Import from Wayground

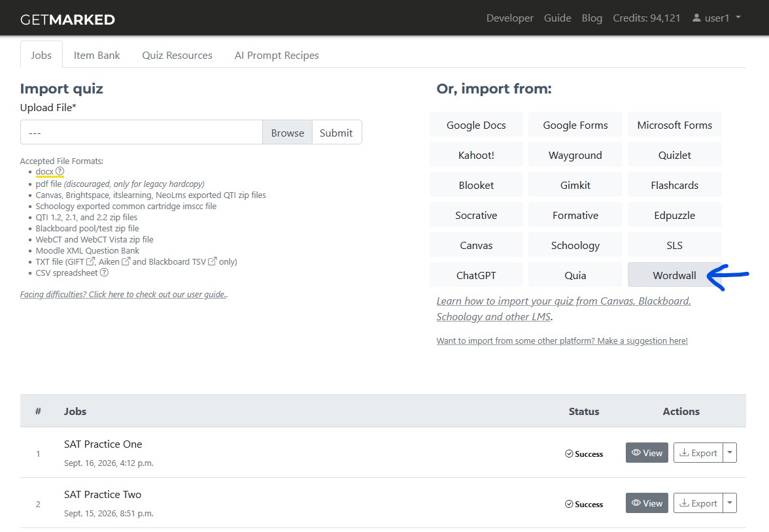pos(575,155)
